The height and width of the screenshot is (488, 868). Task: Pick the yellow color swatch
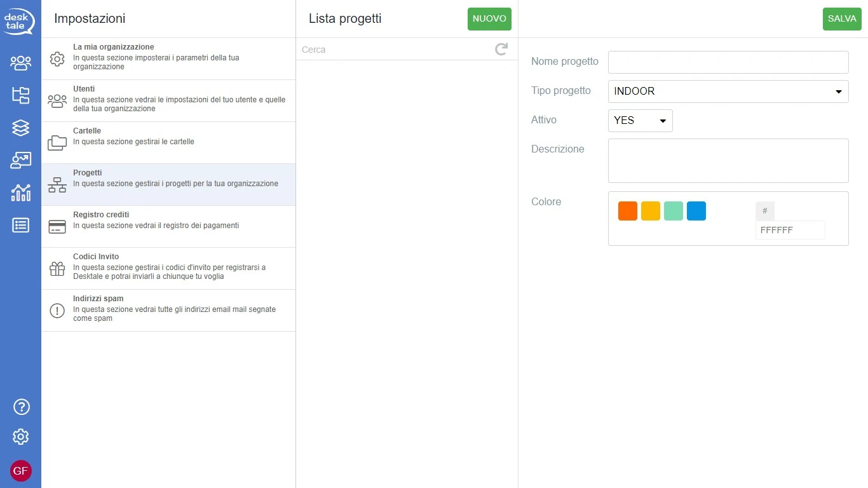pos(651,211)
